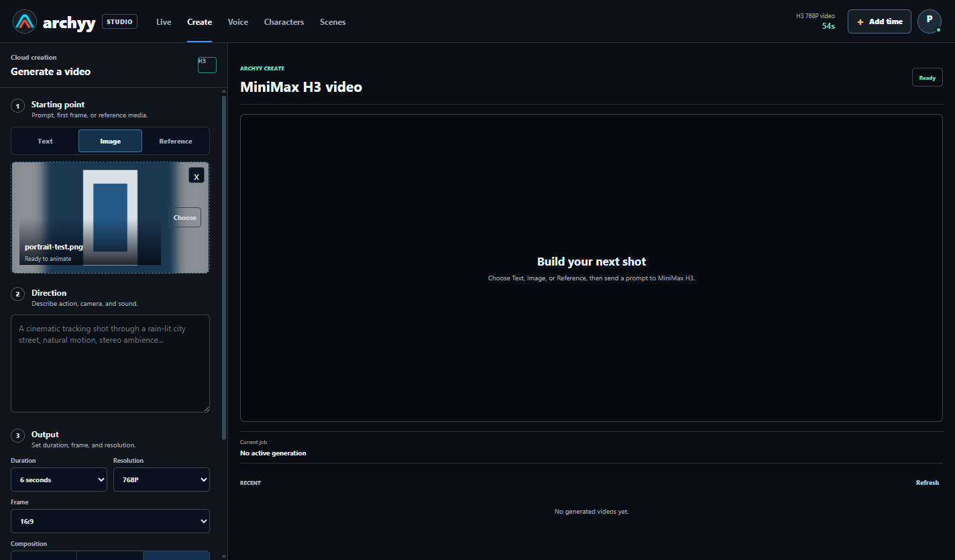The image size is (955, 560).
Task: Open the Frame dropdown set to 16:9
Action: (x=110, y=521)
